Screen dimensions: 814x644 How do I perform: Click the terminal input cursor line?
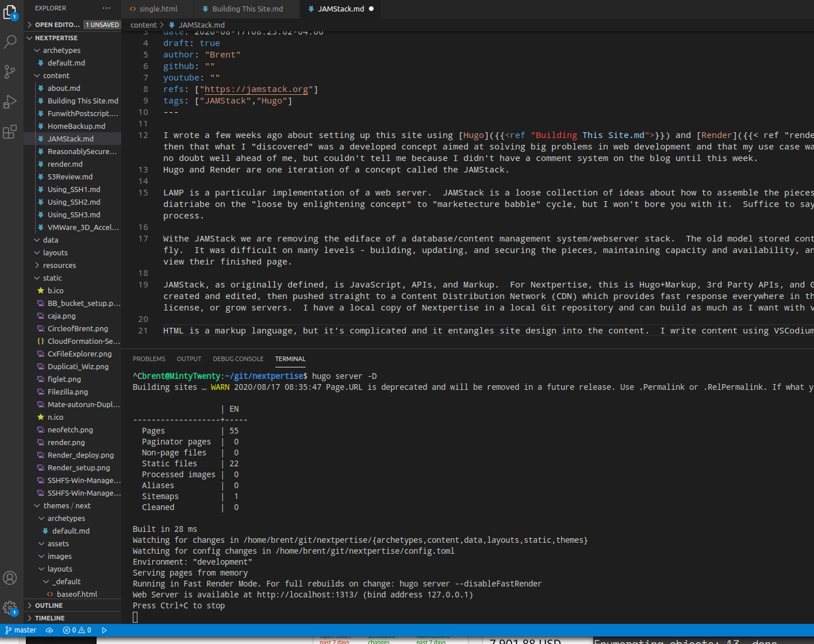(135, 617)
